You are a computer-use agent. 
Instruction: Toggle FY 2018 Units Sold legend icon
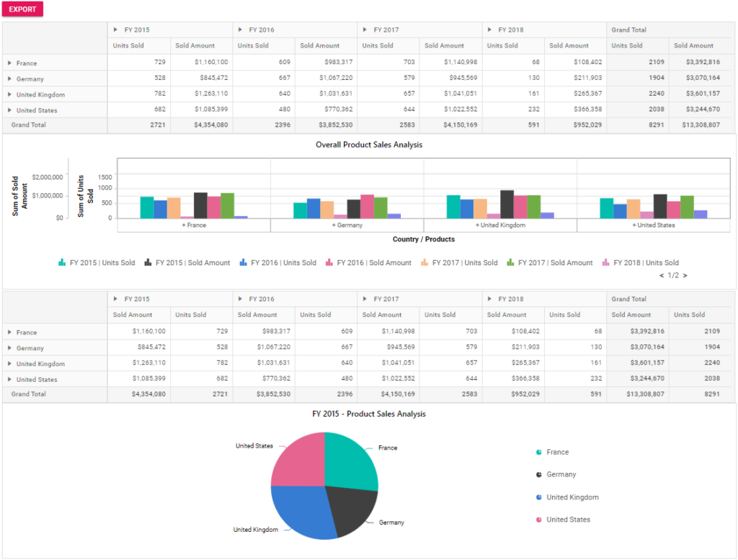click(x=606, y=263)
